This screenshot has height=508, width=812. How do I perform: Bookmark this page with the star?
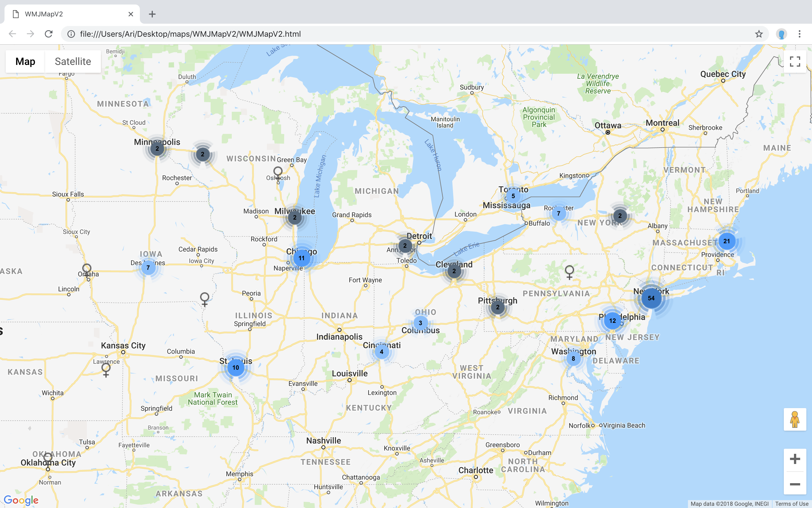(x=759, y=34)
